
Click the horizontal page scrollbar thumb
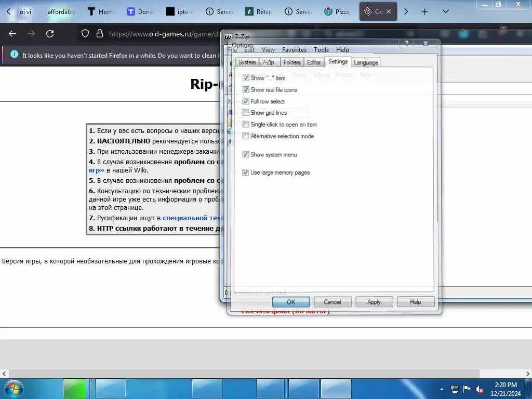click(244, 374)
